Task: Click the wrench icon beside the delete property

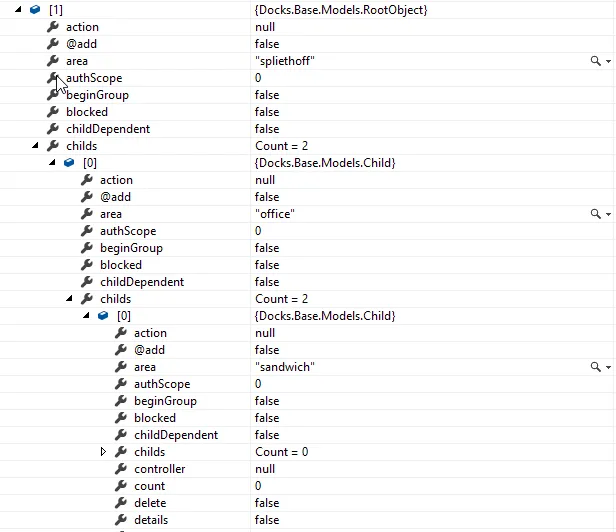Action: pyautogui.click(x=121, y=502)
